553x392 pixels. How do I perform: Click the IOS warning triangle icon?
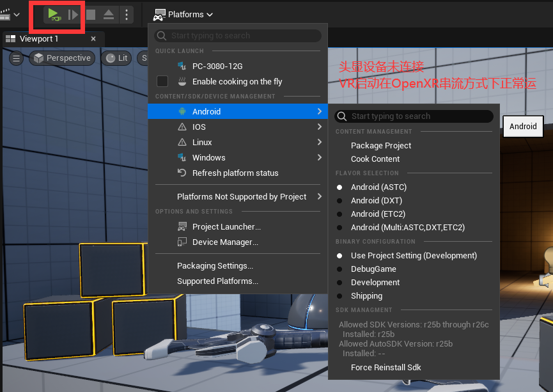[182, 127]
